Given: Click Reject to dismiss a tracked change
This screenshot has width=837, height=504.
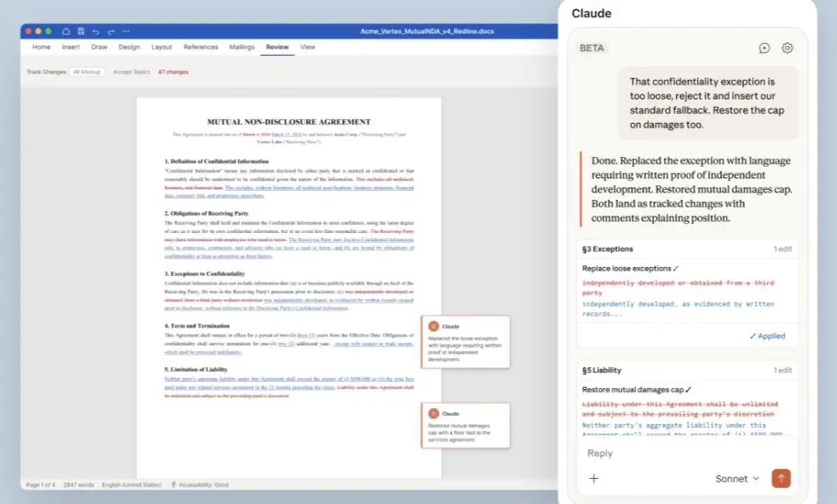Looking at the screenshot, I should point(140,71).
